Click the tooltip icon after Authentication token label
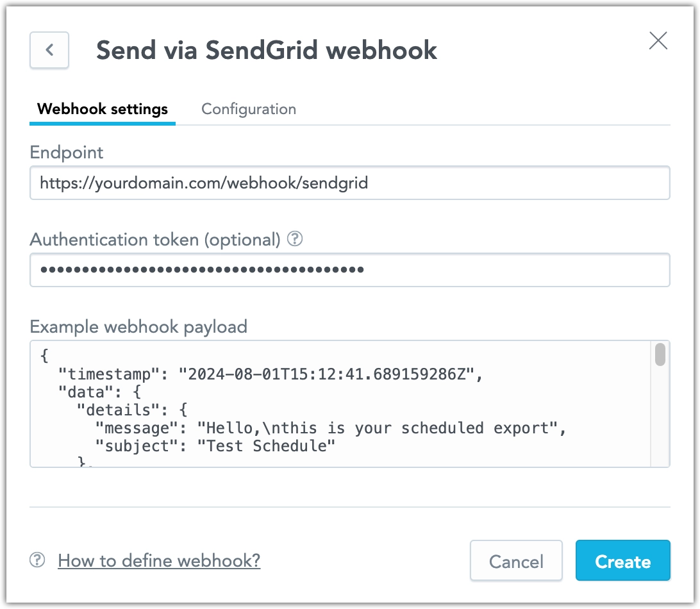The width and height of the screenshot is (700, 609). [295, 240]
